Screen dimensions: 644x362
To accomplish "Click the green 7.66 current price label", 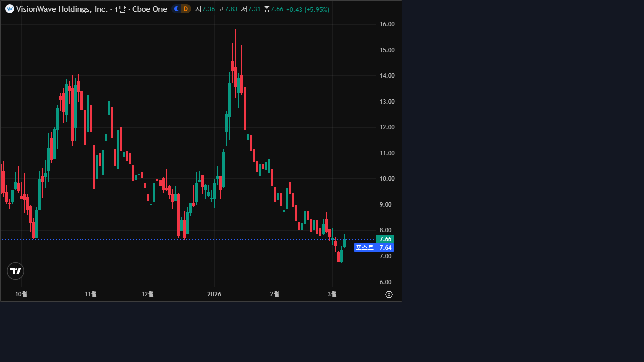I will coord(385,239).
